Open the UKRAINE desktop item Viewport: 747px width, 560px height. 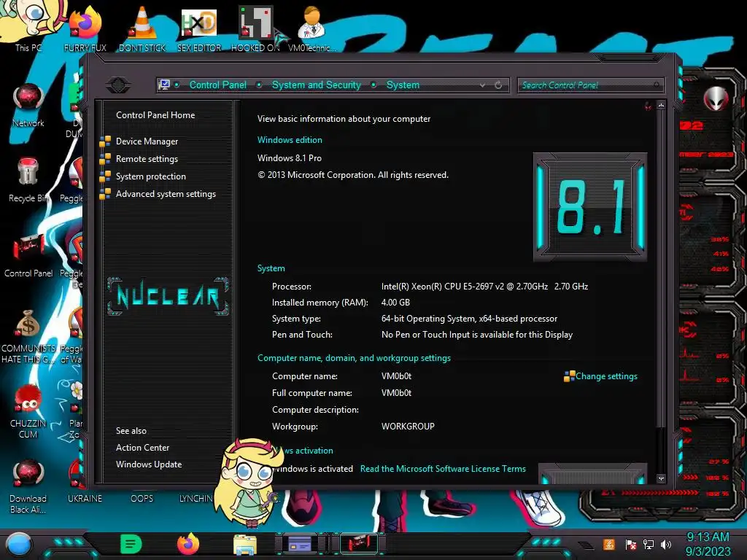tap(85, 498)
